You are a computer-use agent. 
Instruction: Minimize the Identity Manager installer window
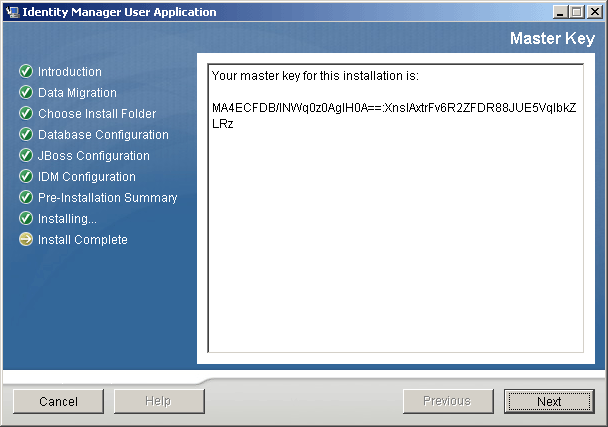point(560,12)
